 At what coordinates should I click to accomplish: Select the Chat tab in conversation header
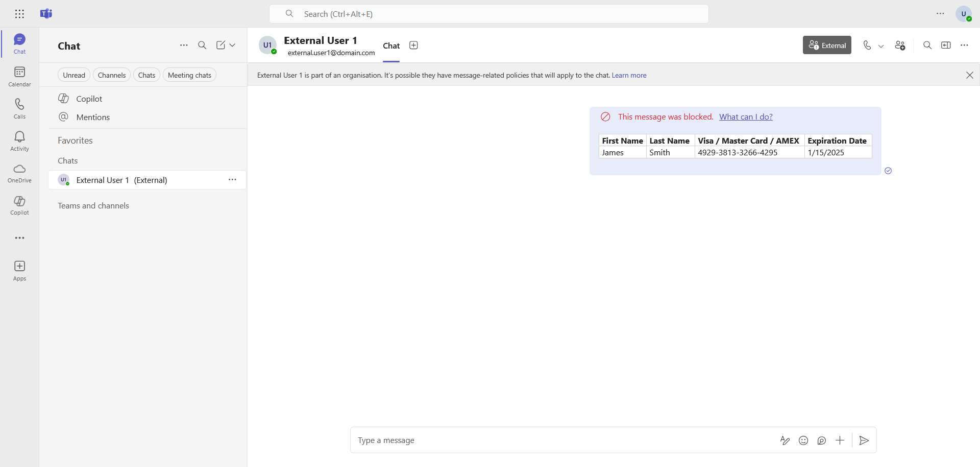coord(391,46)
